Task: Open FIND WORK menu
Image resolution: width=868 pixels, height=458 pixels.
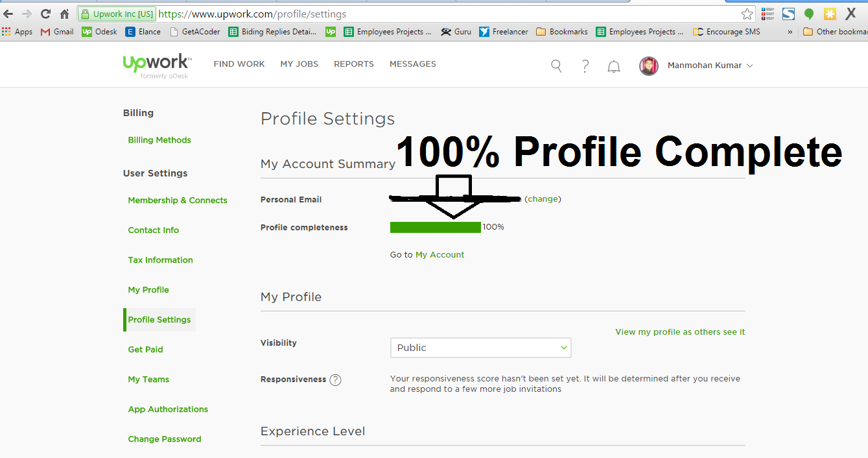Action: 239,64
